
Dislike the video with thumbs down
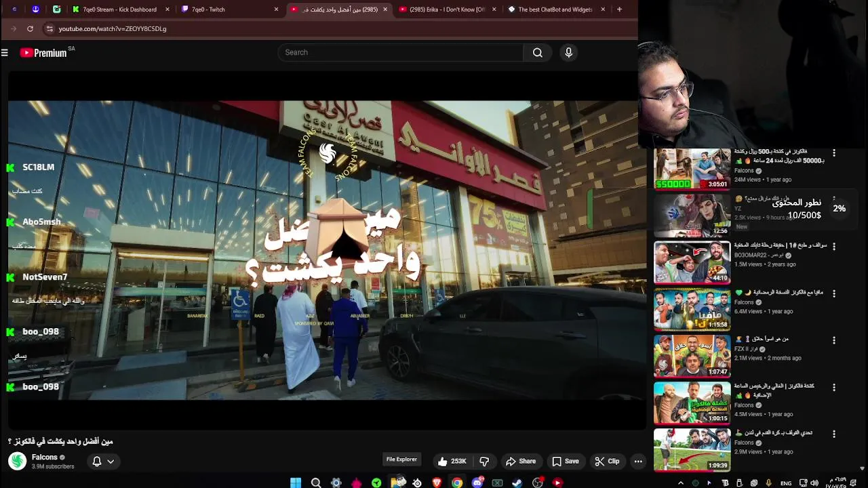point(484,462)
